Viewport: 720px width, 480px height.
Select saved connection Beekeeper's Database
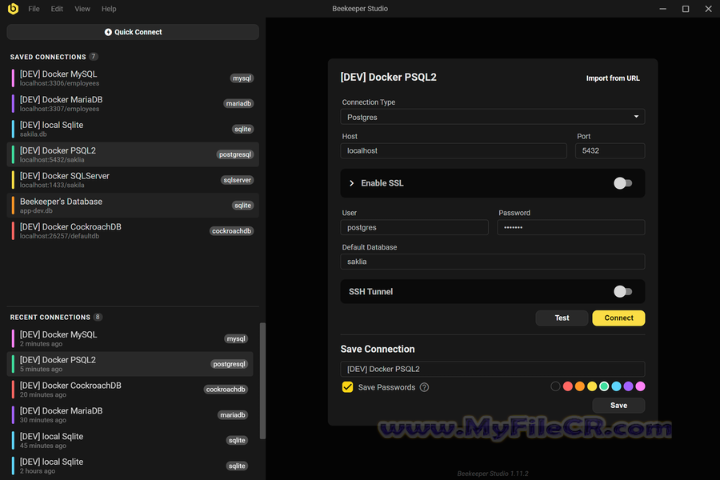tap(133, 205)
